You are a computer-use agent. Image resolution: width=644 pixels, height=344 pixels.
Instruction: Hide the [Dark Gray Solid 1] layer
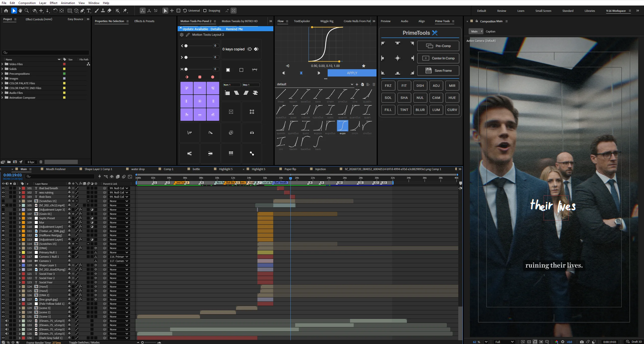coord(3,338)
